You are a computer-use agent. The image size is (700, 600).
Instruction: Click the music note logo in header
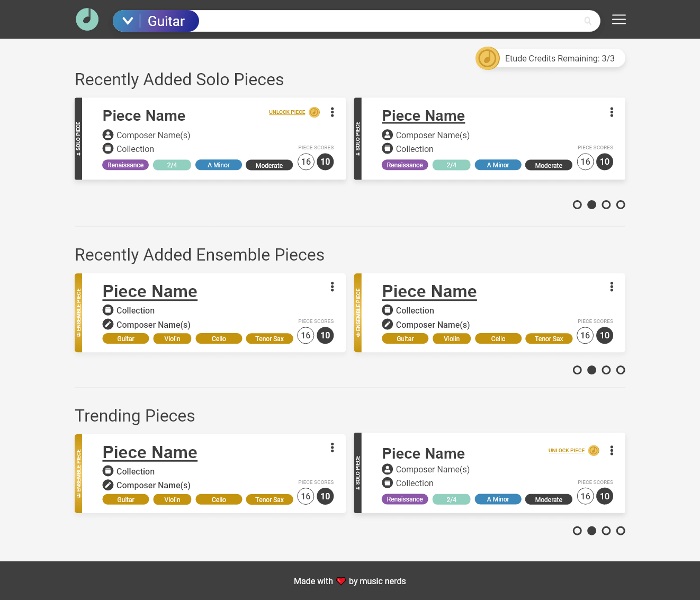point(87,20)
